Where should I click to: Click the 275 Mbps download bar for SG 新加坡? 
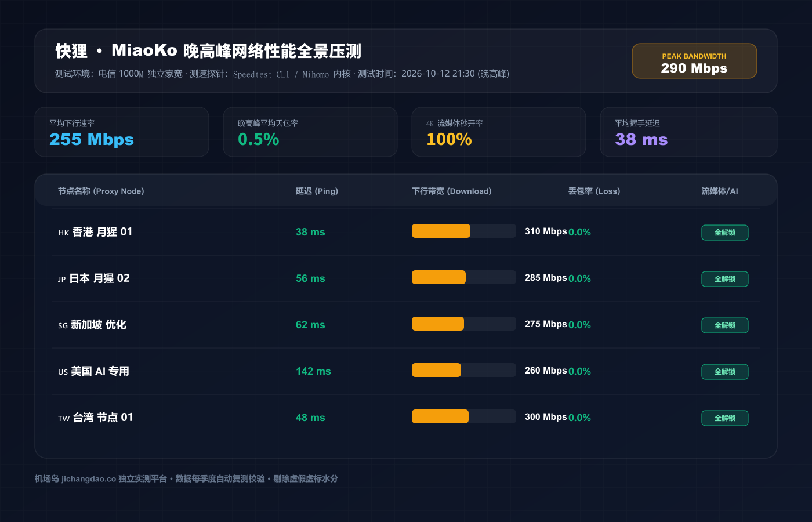[x=464, y=324]
